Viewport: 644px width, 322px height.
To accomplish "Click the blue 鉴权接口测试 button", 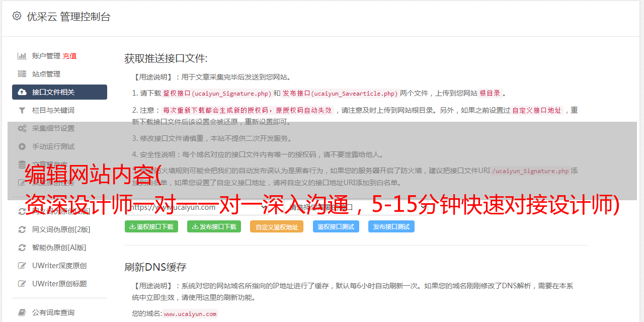I will pos(336,226).
